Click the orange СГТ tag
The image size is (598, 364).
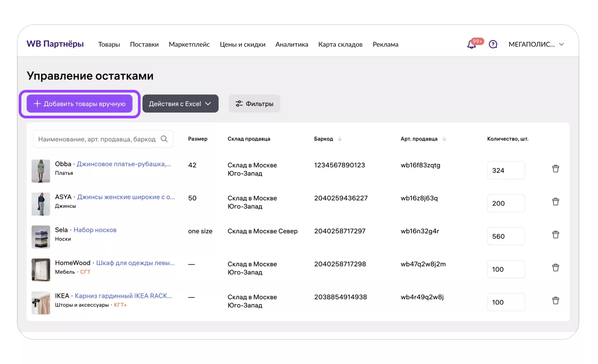(x=85, y=272)
